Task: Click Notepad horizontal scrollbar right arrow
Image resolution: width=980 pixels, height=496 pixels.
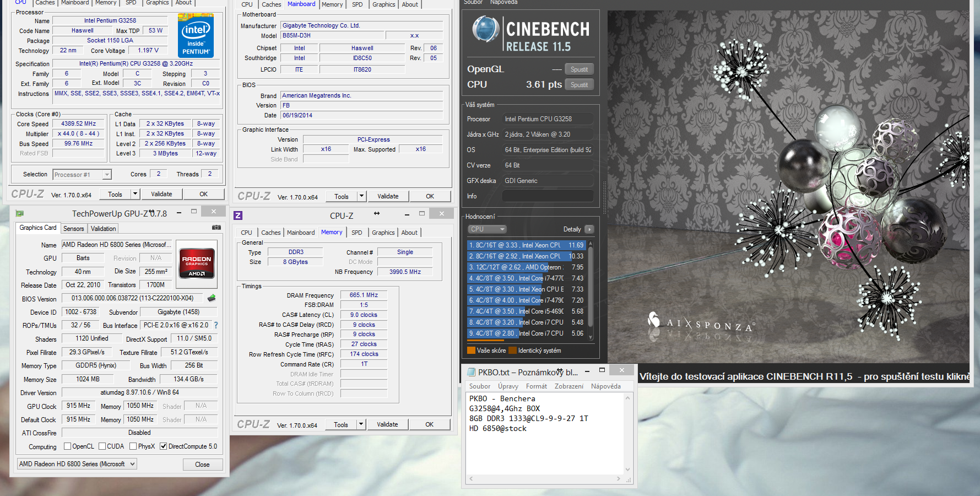Action: click(x=619, y=479)
